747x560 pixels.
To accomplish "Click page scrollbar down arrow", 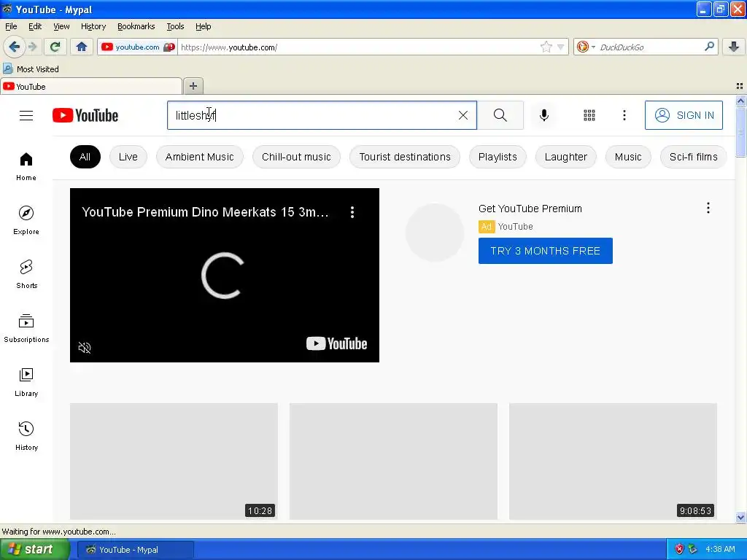I will [740, 517].
